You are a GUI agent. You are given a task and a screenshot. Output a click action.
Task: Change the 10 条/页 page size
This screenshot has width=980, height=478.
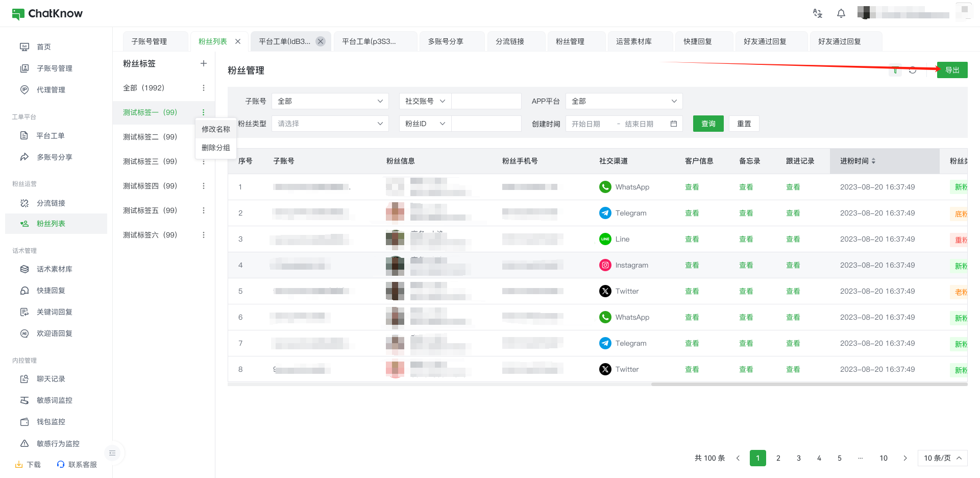click(942, 458)
